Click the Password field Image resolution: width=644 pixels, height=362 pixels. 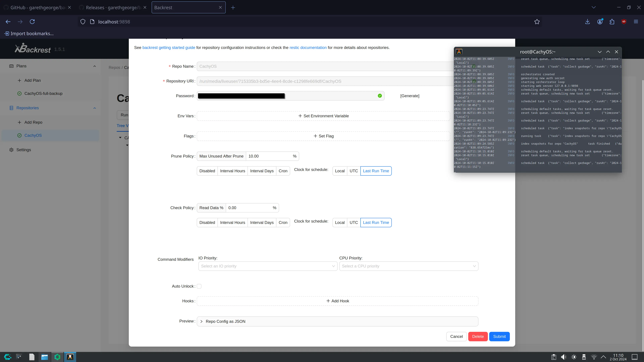pos(290,96)
